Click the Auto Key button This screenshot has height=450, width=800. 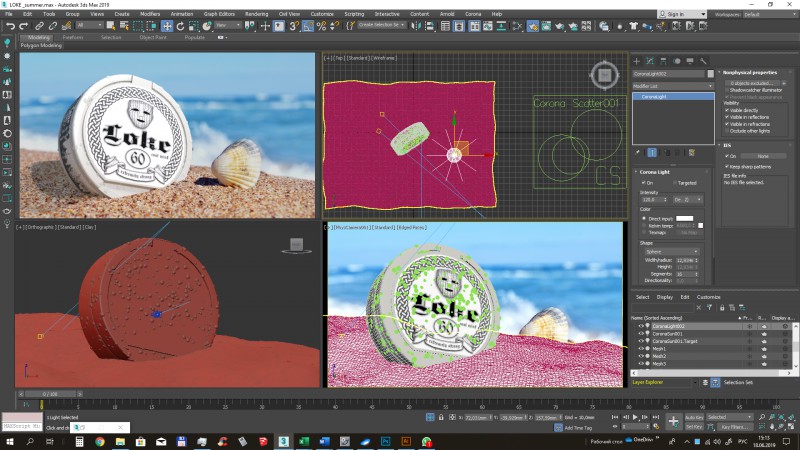pyautogui.click(x=694, y=417)
